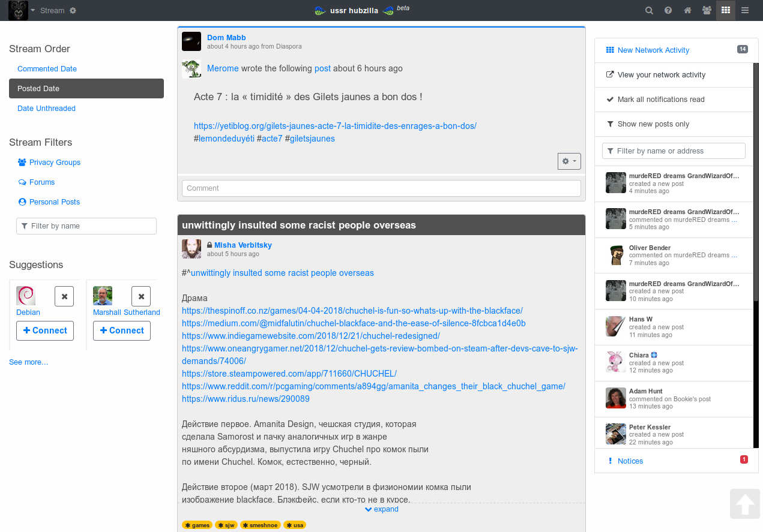Expand the collapsed Misha Verbitsky post
This screenshot has height=532, width=763.
[x=382, y=509]
